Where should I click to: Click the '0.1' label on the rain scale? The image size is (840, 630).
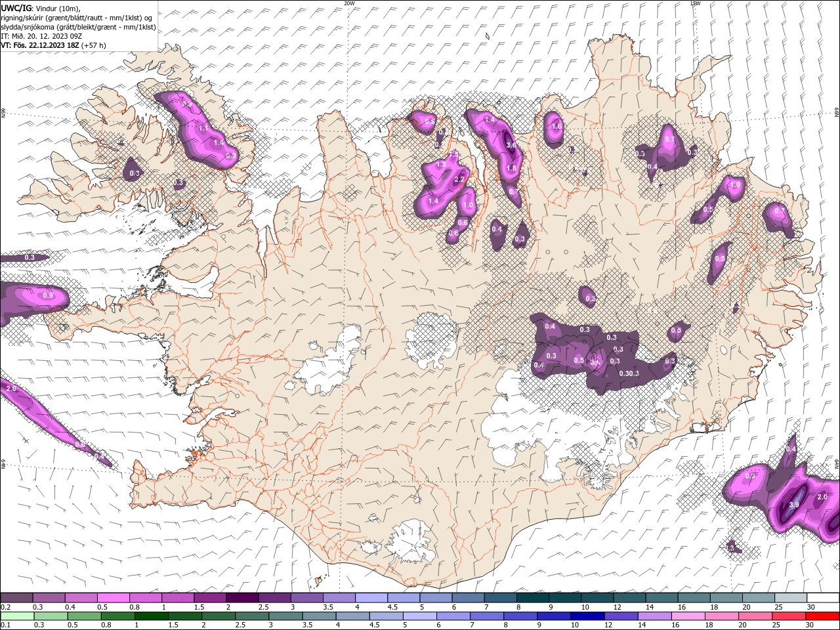pyautogui.click(x=5, y=625)
